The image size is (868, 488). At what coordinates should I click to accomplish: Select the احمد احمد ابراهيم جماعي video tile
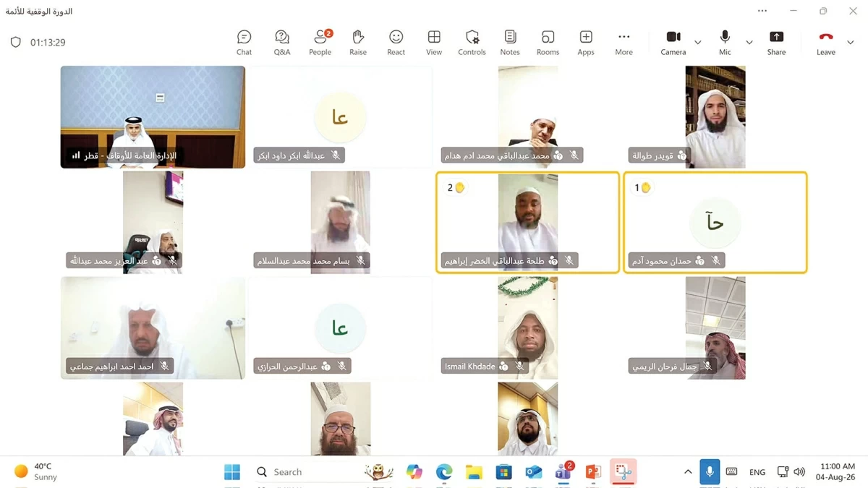coord(153,328)
